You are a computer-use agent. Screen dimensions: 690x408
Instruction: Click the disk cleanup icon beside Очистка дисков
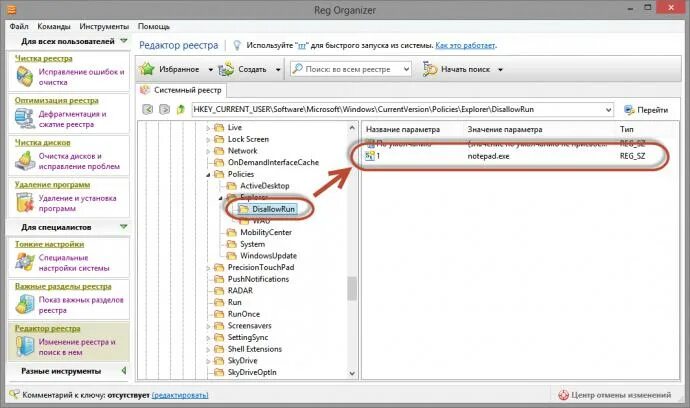click(x=25, y=161)
